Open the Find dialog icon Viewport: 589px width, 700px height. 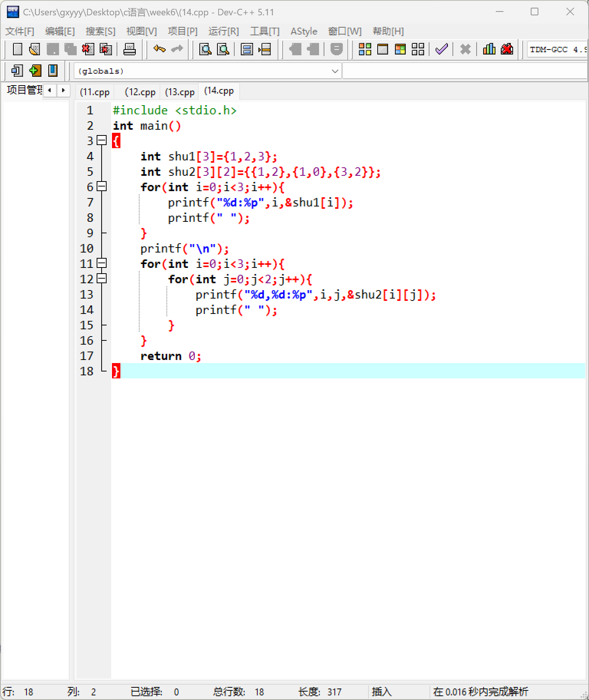pos(206,49)
